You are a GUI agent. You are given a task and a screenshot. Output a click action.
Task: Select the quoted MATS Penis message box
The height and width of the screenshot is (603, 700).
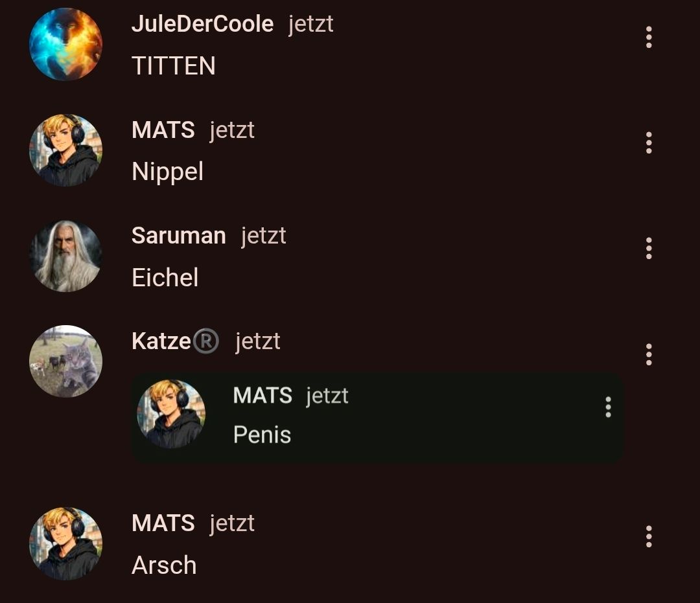click(377, 418)
